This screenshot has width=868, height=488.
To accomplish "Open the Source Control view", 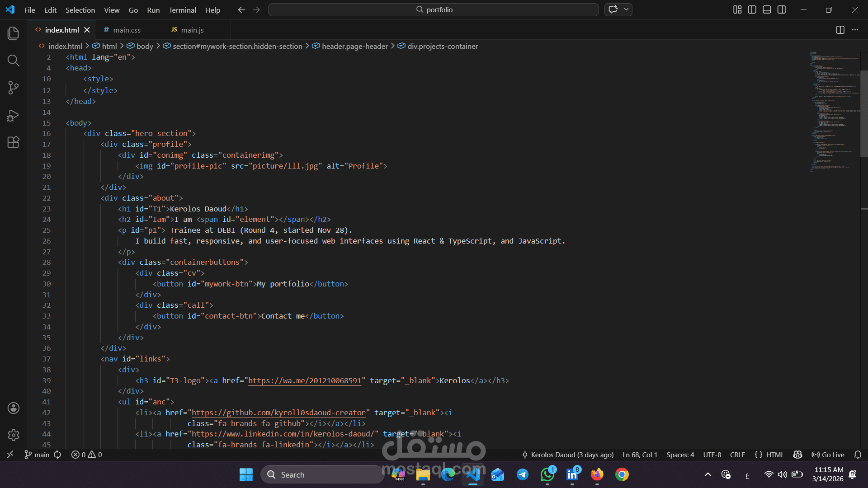I will click(x=14, y=88).
